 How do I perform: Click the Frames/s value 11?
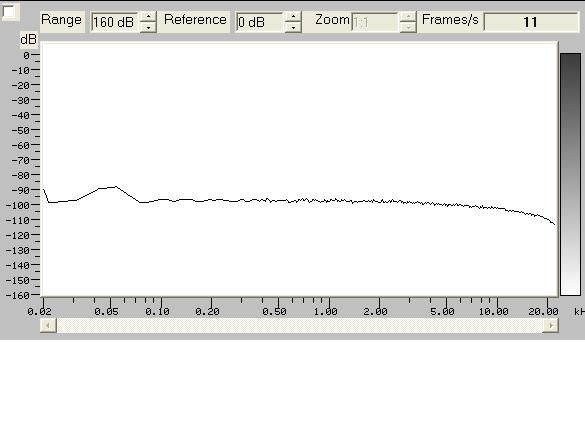531,22
